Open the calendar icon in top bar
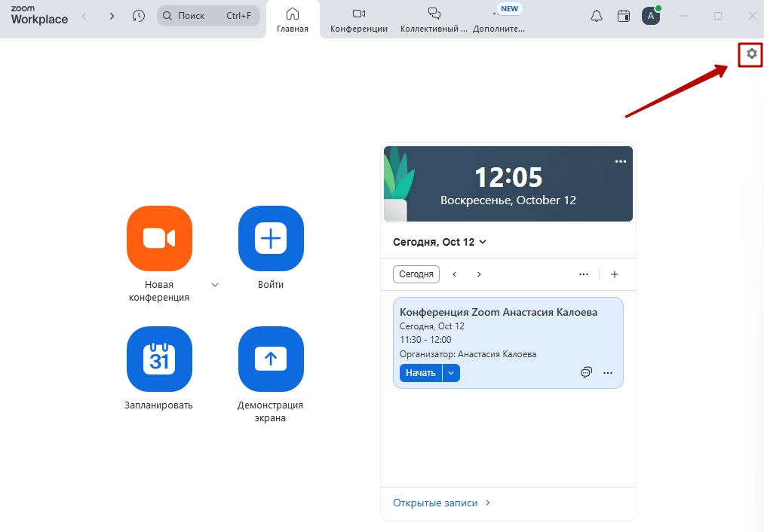The image size is (764, 532). pyautogui.click(x=624, y=16)
